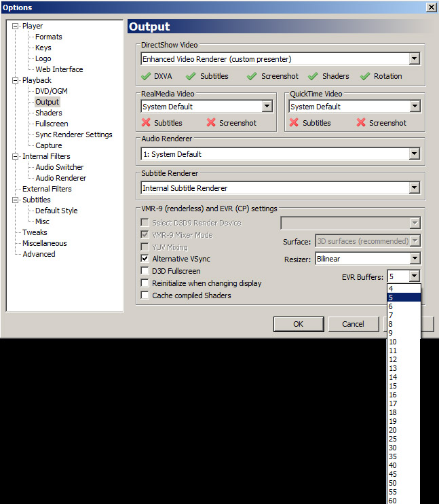Choose 5 in EVR Buffers list
The width and height of the screenshot is (439, 504).
[404, 298]
